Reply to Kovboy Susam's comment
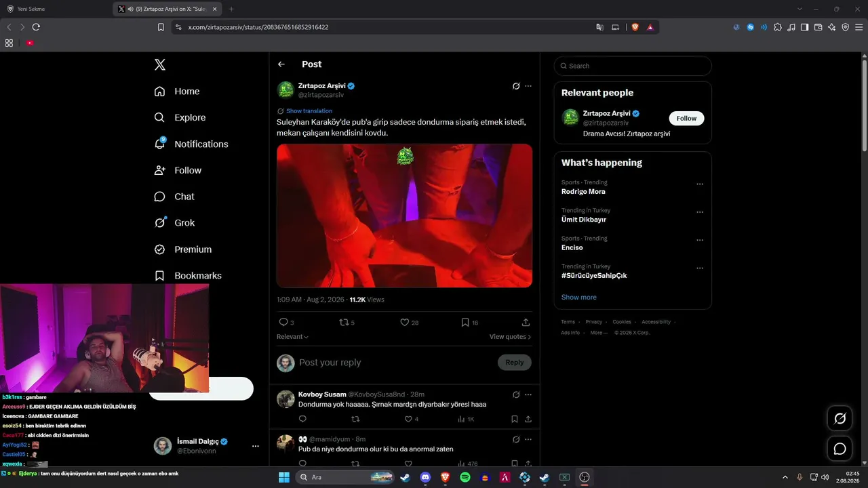 (302, 420)
